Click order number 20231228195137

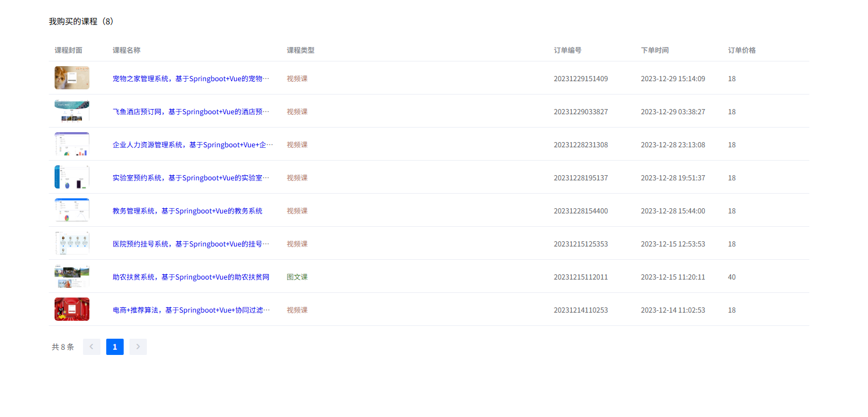581,177
